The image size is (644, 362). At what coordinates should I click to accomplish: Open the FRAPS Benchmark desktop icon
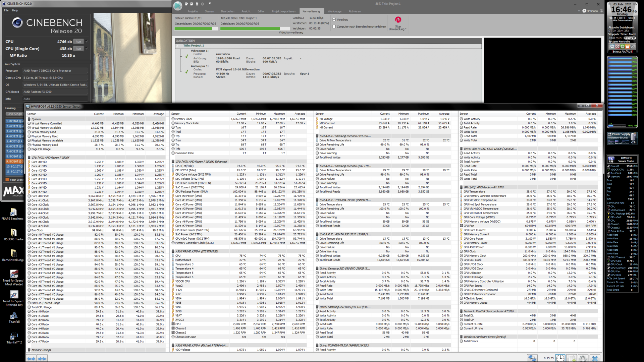click(13, 214)
